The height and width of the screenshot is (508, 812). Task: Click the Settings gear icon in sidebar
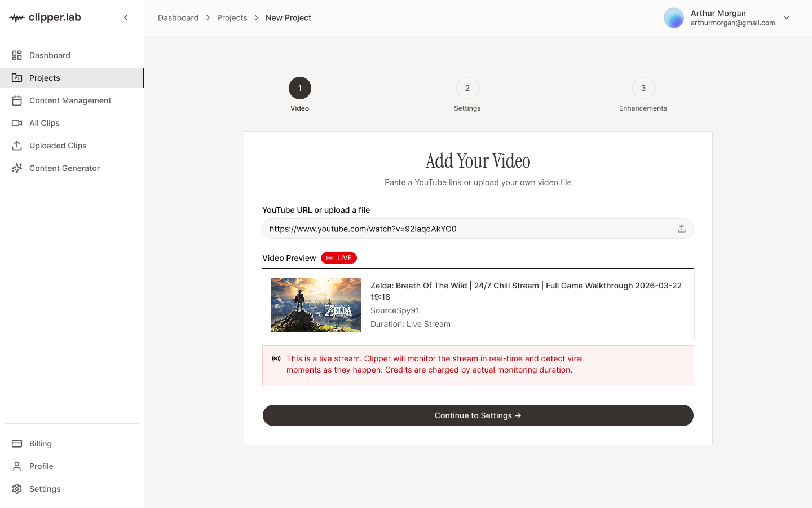click(17, 489)
